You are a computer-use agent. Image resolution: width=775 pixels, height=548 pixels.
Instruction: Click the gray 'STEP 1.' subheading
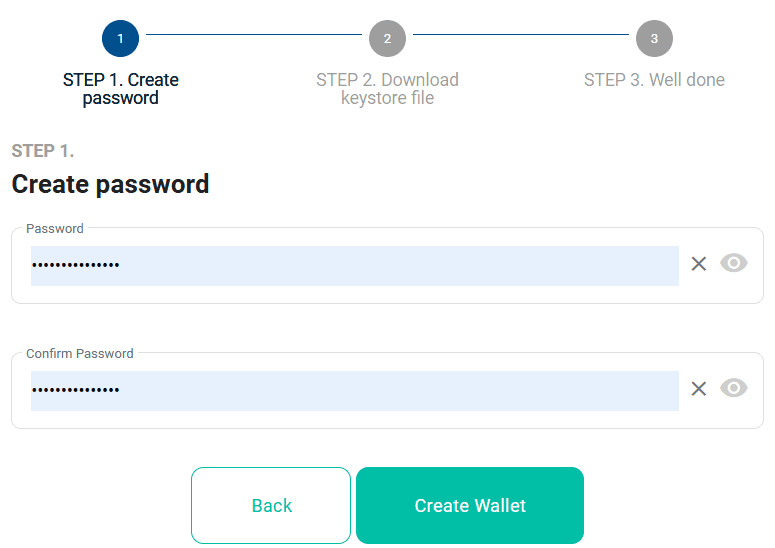pos(43,151)
